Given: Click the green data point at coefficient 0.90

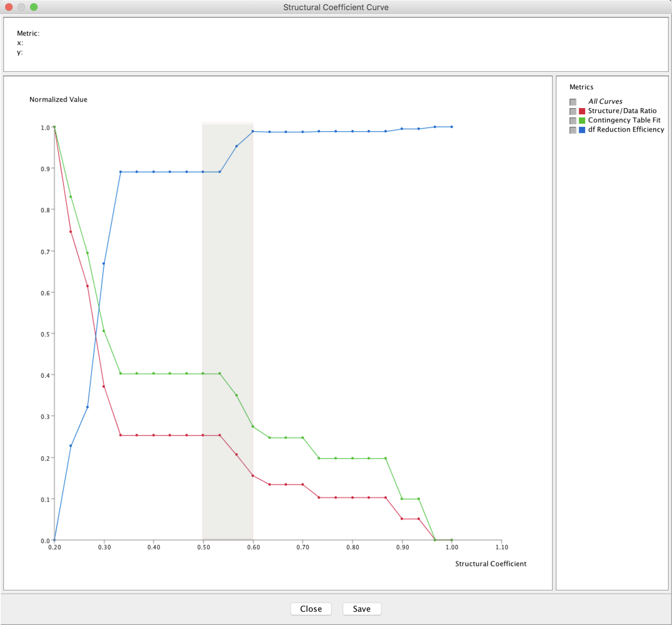Looking at the screenshot, I should click(x=402, y=499).
